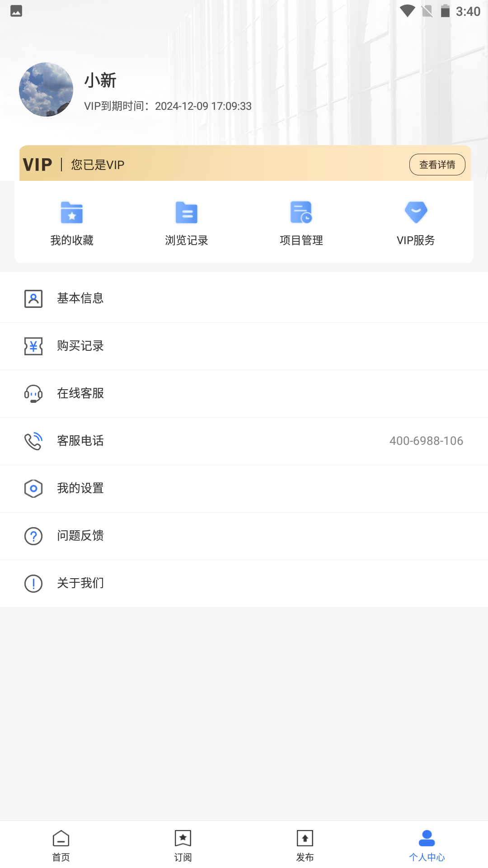Tap the username 小新
The width and height of the screenshot is (488, 868).
[100, 80]
